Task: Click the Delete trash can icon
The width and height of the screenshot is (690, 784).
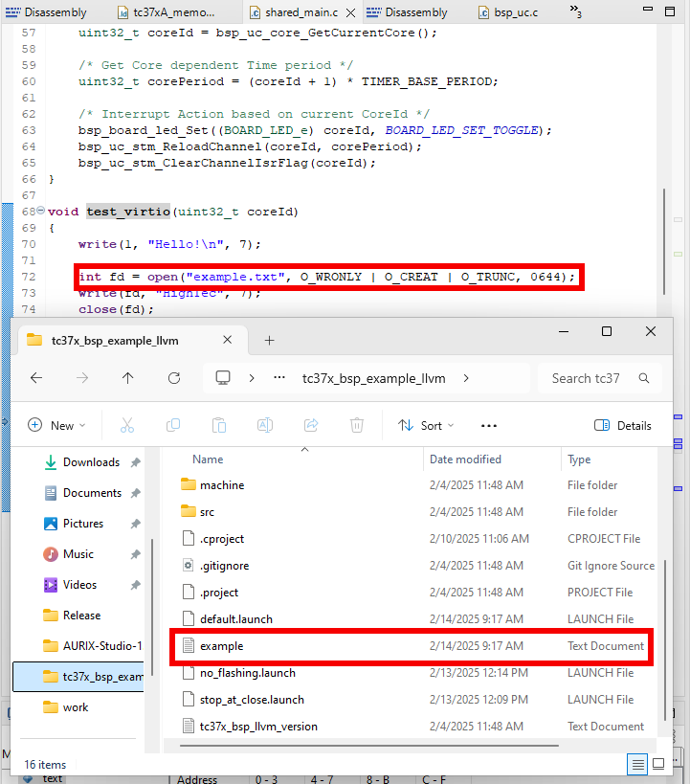Action: 357,425
